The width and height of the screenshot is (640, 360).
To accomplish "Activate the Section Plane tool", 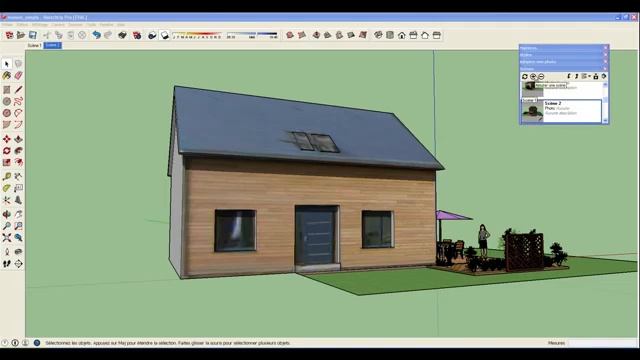I will tap(18, 264).
